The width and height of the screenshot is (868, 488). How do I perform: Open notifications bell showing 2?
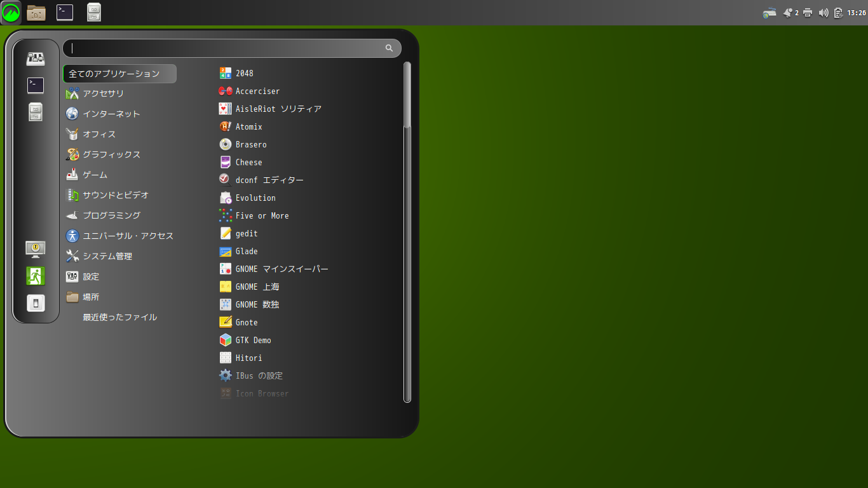[x=791, y=13]
